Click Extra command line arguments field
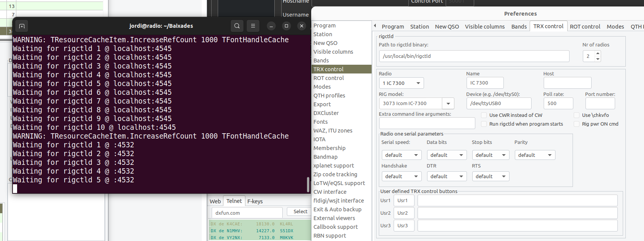The width and height of the screenshot is (644, 241). pos(427,123)
